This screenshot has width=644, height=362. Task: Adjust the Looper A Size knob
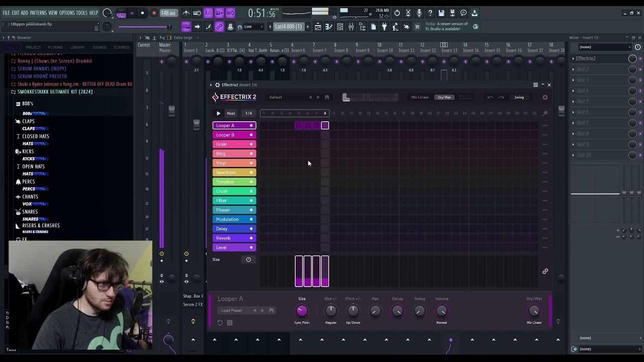pos(302,311)
